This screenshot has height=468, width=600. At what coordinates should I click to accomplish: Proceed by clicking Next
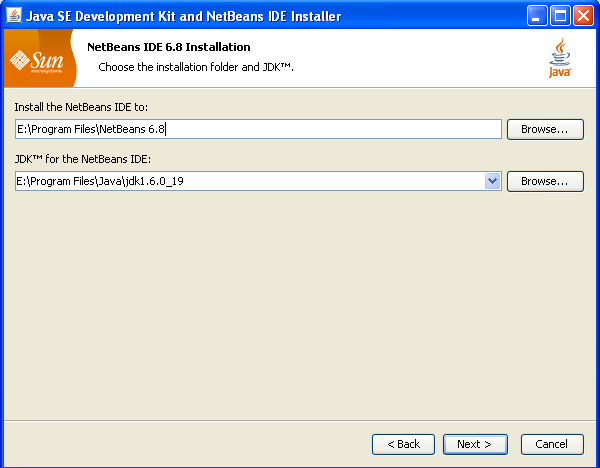(x=474, y=443)
